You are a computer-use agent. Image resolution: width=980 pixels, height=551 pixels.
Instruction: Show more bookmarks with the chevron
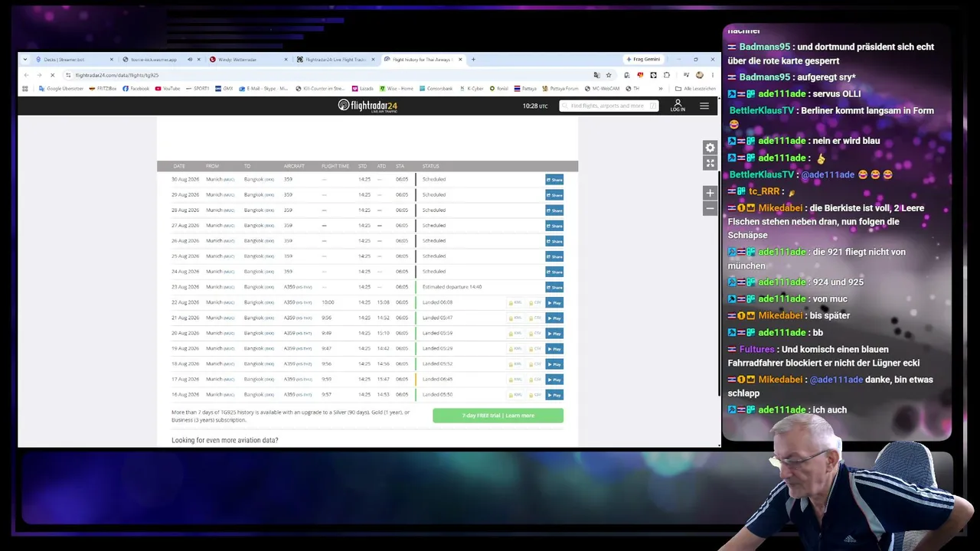click(661, 89)
